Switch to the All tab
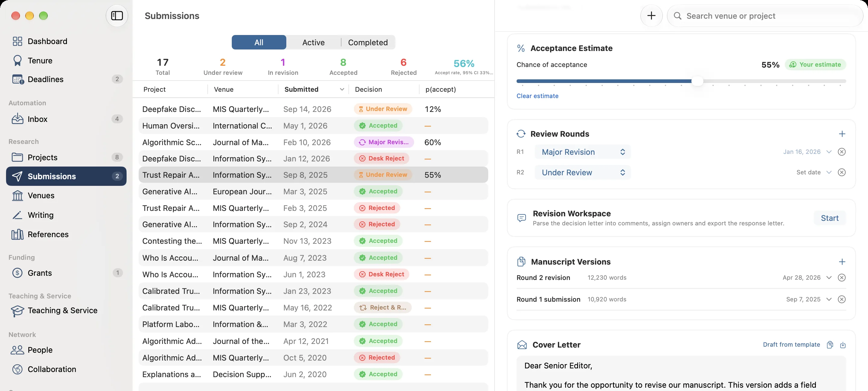The height and width of the screenshot is (391, 868). pos(259,43)
